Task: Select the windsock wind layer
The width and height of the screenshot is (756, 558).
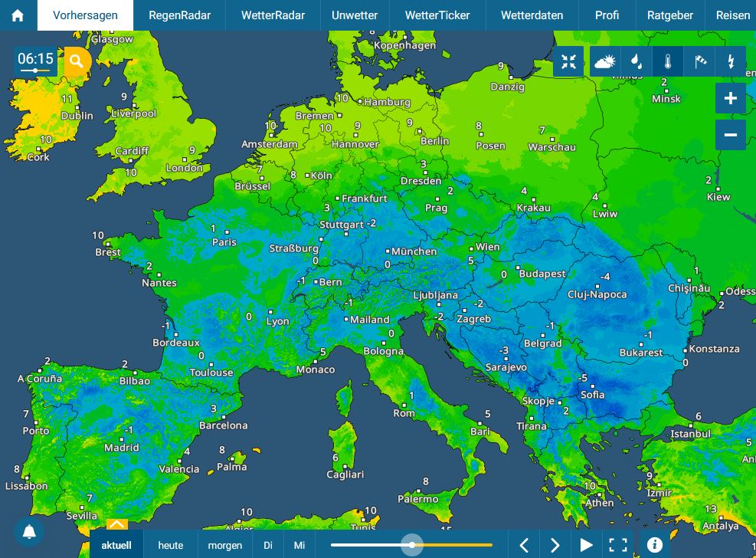Action: click(700, 62)
